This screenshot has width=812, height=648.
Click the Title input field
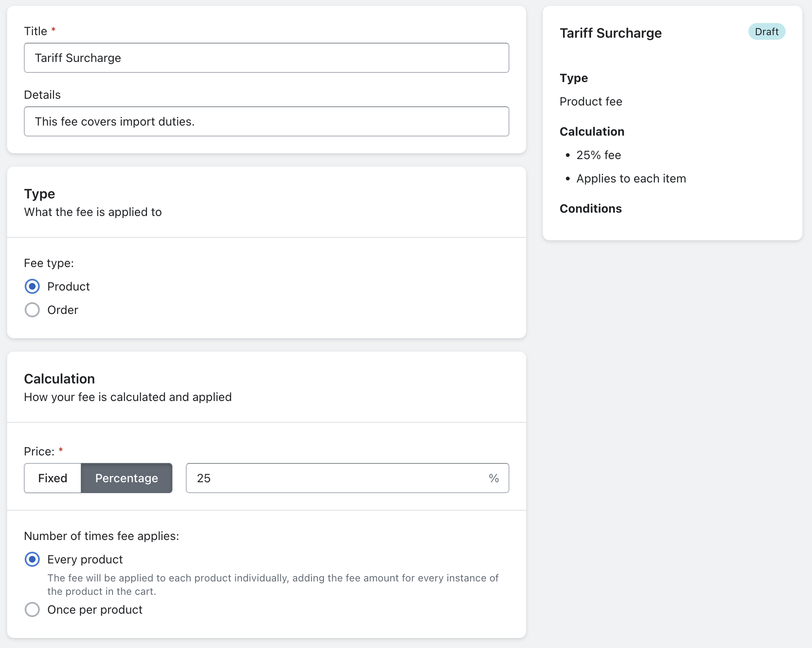[x=266, y=58]
